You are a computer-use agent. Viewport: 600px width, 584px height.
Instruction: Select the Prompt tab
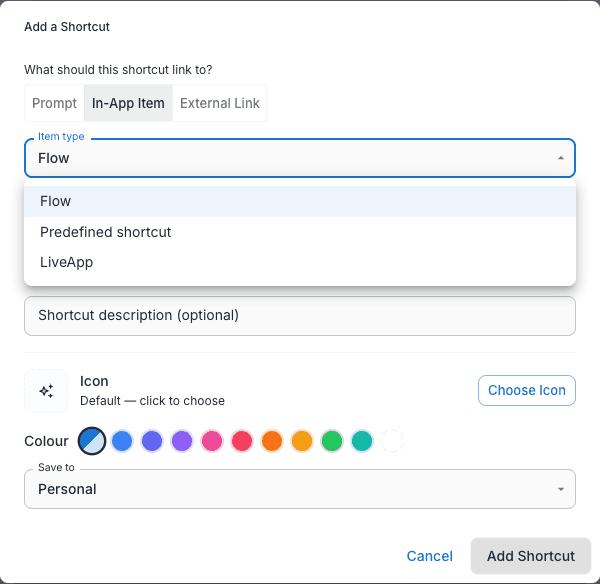[x=54, y=103]
